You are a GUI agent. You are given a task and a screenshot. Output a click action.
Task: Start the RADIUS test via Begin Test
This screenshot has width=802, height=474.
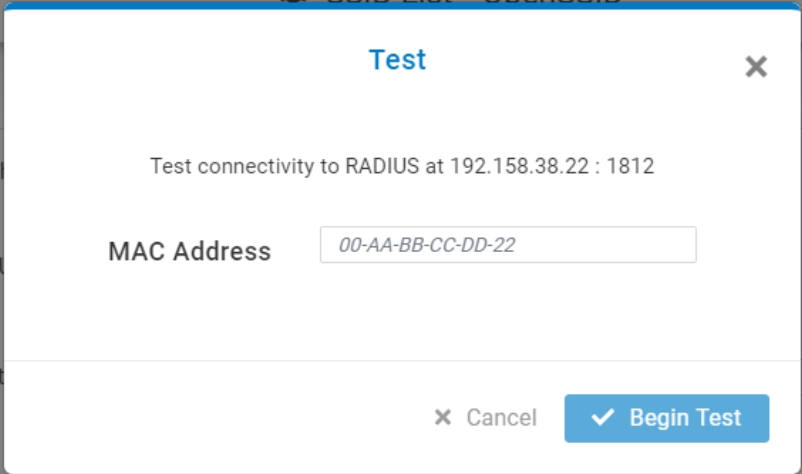[666, 418]
